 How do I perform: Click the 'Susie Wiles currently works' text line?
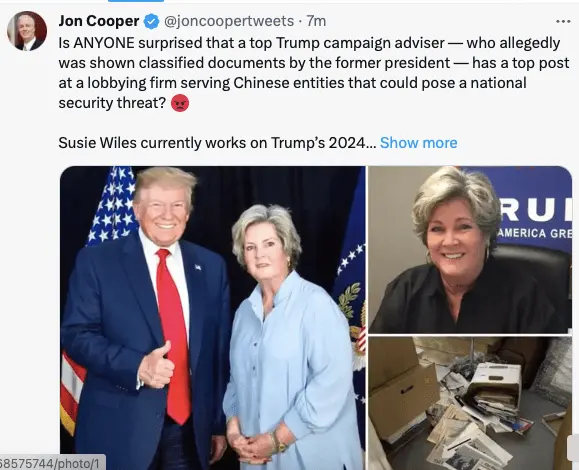click(217, 143)
